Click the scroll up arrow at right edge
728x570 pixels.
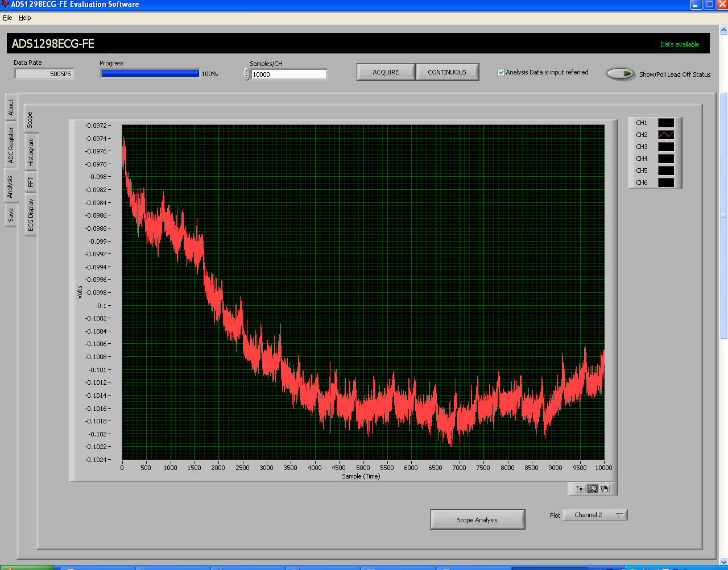click(723, 30)
